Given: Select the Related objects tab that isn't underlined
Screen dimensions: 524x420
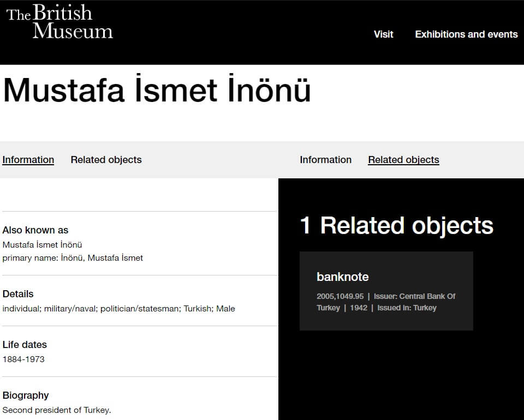Looking at the screenshot, I should click(x=106, y=160).
